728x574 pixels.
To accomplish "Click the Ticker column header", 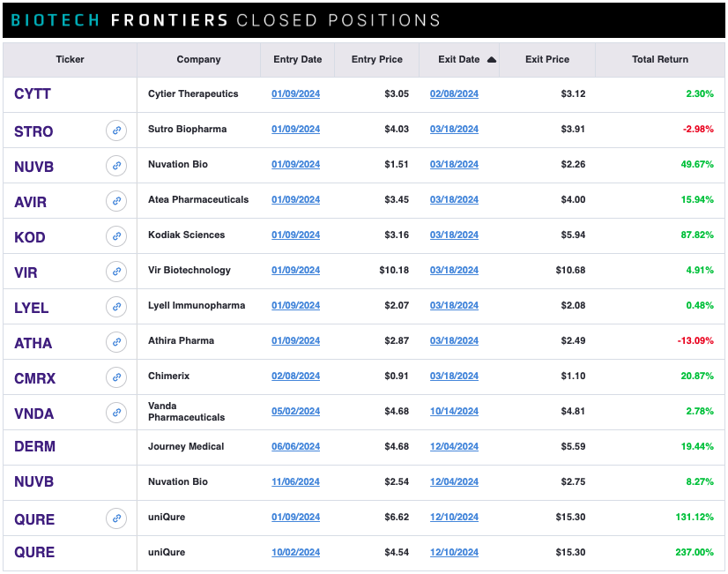I will tap(71, 59).
